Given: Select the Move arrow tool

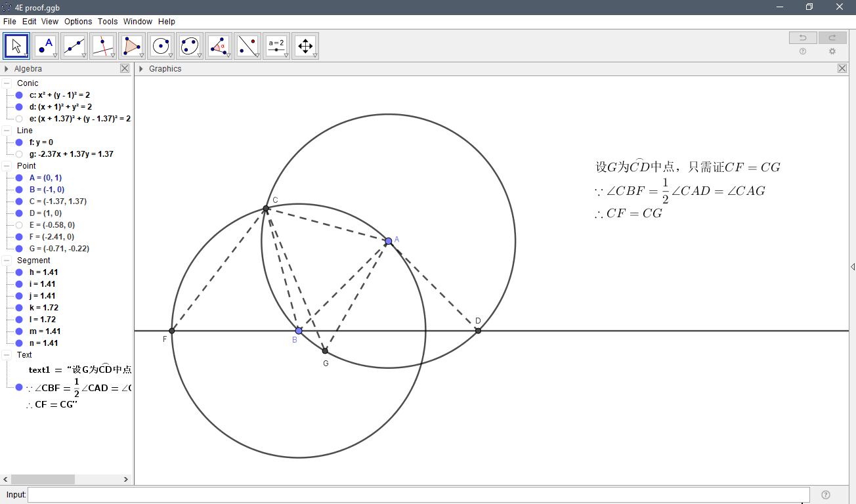Looking at the screenshot, I should coord(16,45).
